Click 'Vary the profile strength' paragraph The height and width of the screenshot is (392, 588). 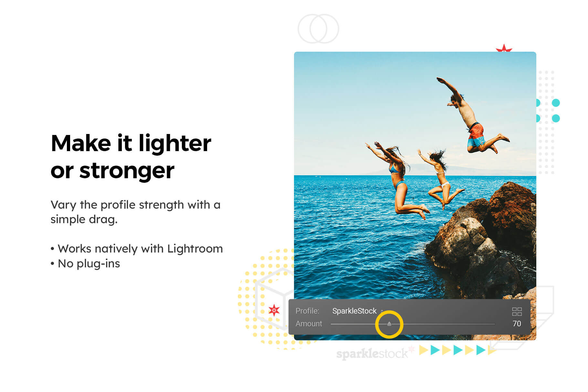click(x=135, y=212)
